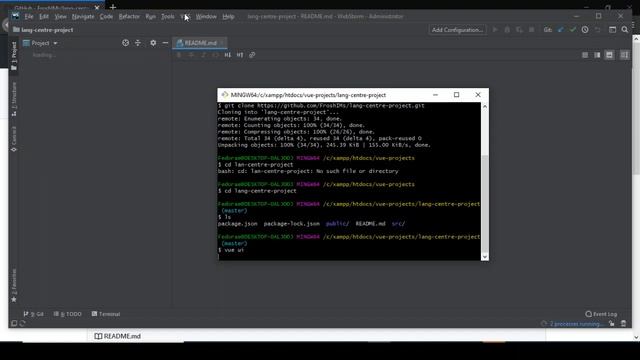Image resolution: width=640 pixels, height=360 pixels.
Task: Open the Terminal tool window button
Action: [106, 314]
